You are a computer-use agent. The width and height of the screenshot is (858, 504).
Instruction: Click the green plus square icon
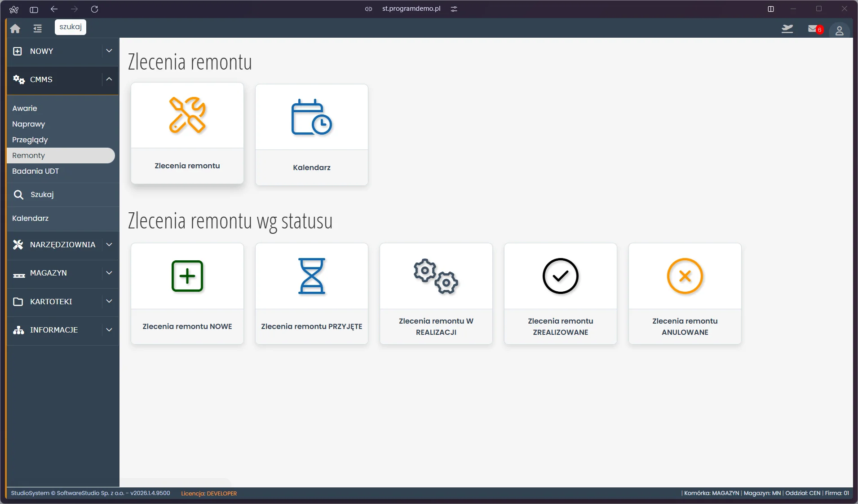pyautogui.click(x=187, y=276)
